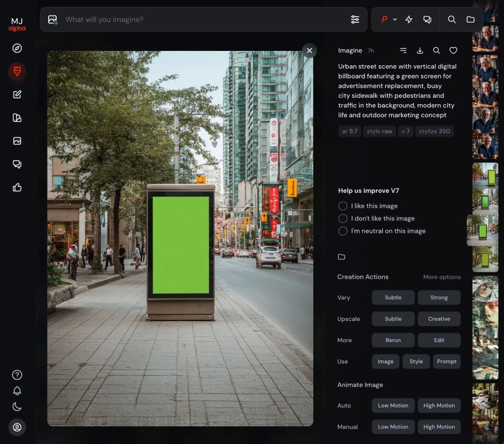The width and height of the screenshot is (504, 444).
Task: Click the "style raw" parameter tag
Action: 379,131
